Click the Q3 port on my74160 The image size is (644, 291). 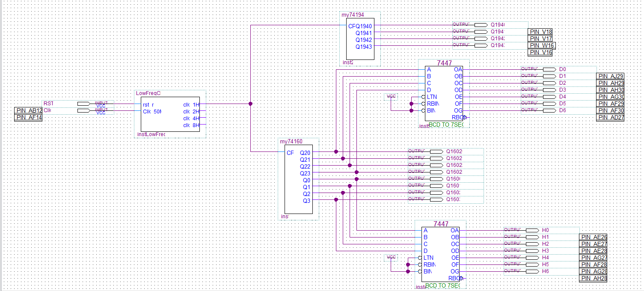[x=307, y=201]
